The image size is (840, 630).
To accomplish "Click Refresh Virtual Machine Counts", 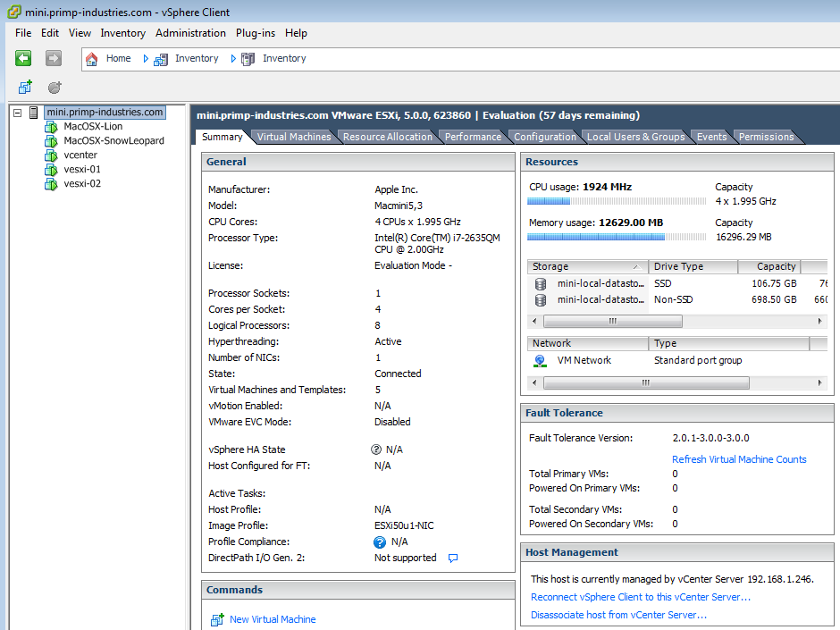I will click(x=739, y=458).
